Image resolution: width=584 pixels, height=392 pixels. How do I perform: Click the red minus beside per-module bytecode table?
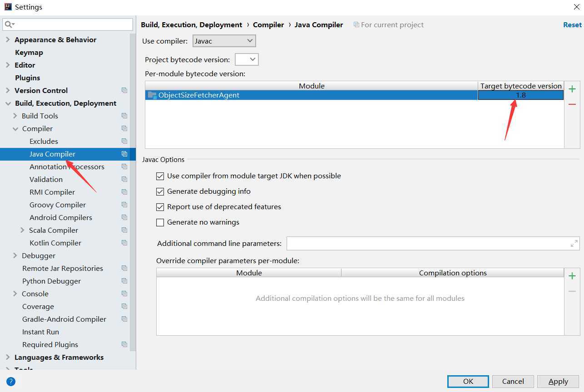click(572, 104)
